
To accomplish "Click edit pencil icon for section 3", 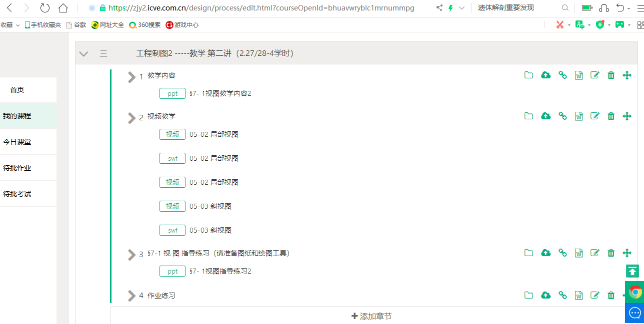I will click(595, 253).
